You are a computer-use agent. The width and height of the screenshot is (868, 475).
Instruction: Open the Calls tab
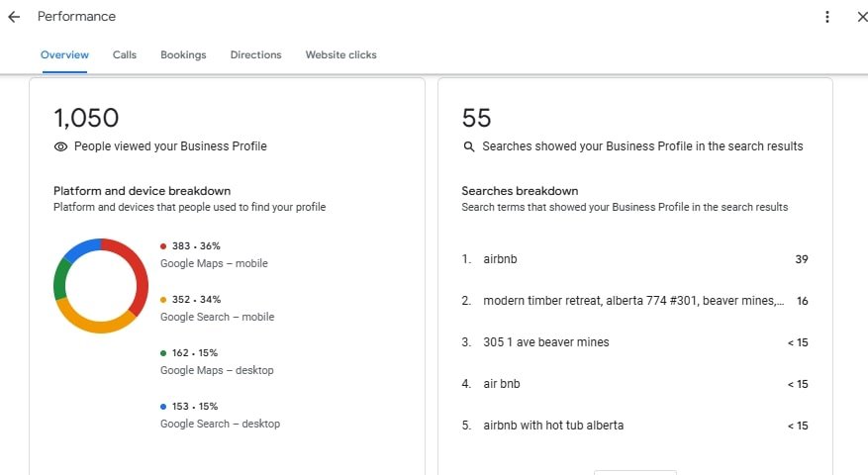[x=125, y=55]
